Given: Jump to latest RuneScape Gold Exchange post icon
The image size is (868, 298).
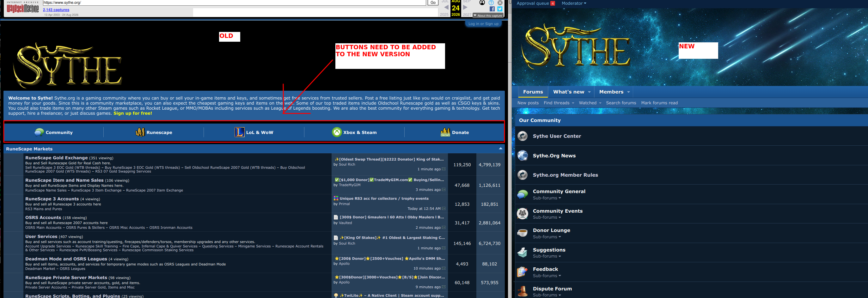Looking at the screenshot, I should pyautogui.click(x=443, y=169).
